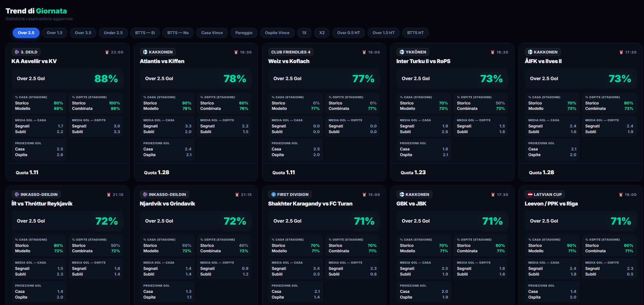Open the ÍR vs Thróttur Reykjavík match
The height and width of the screenshot is (305, 644).
coord(42,204)
